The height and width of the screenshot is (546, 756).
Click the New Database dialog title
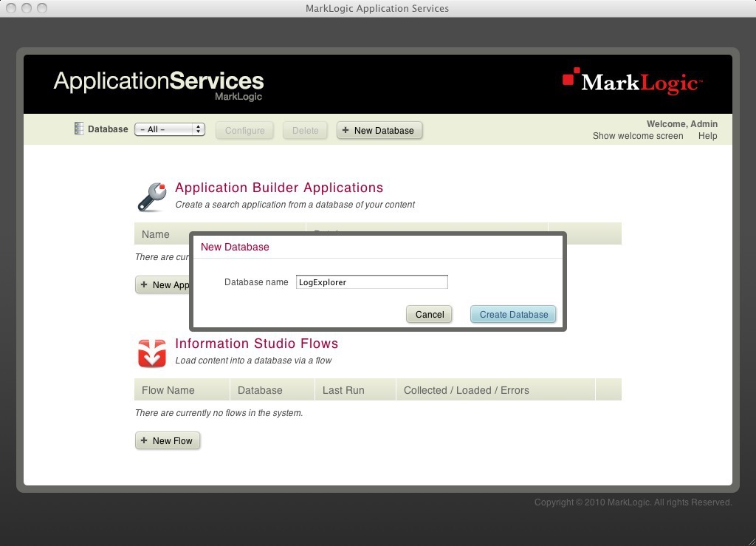click(x=235, y=247)
